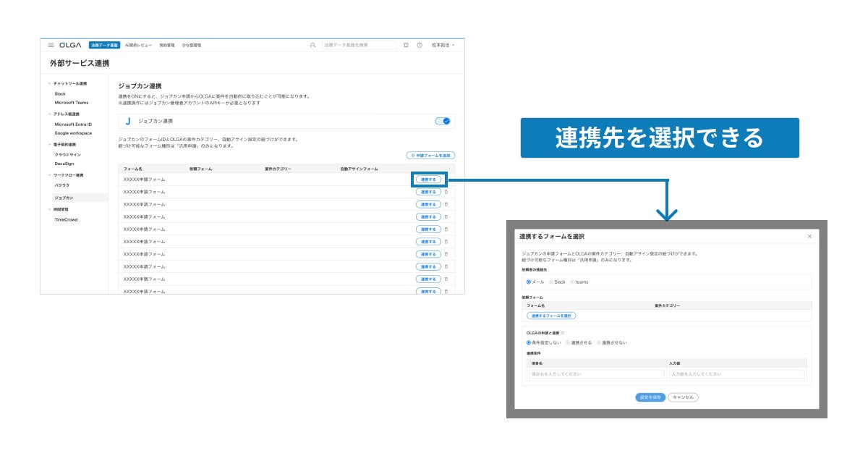Choose the teams radio option

click(x=579, y=282)
